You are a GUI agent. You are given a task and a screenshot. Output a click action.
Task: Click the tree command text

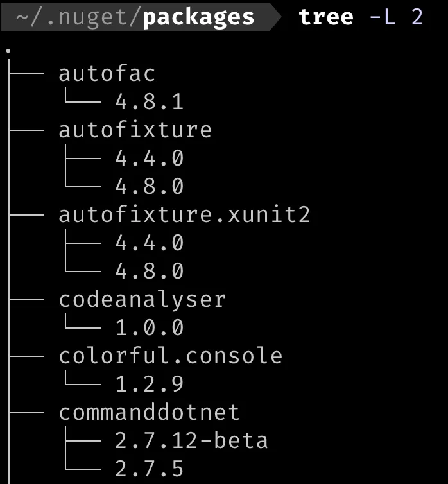pyautogui.click(x=326, y=16)
